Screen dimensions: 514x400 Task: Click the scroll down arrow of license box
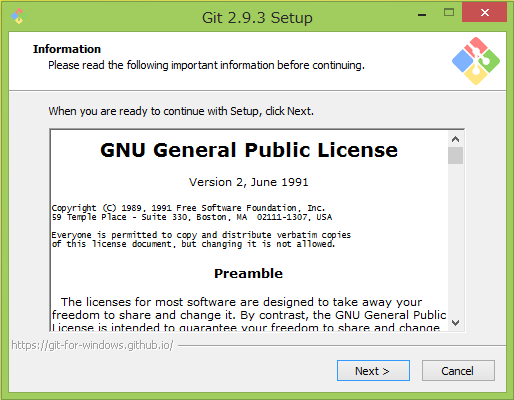(x=455, y=323)
